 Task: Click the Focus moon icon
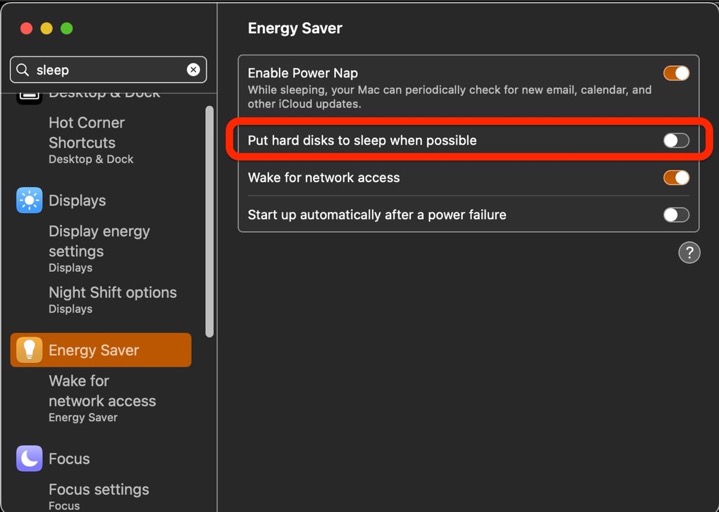[29, 459]
